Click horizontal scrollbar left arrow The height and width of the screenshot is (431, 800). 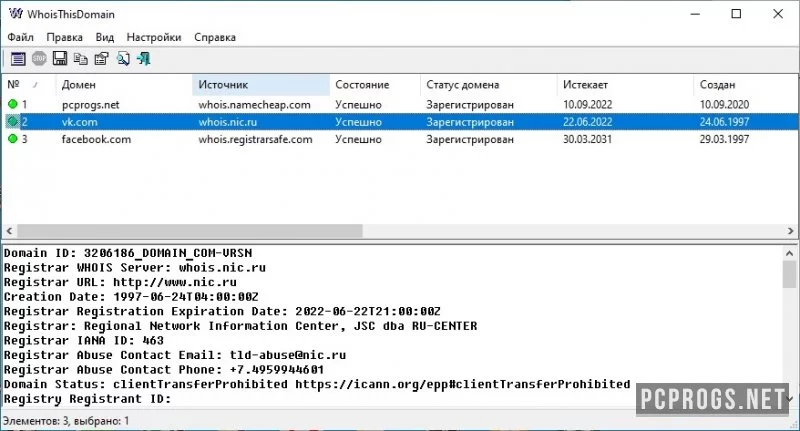pos(9,231)
